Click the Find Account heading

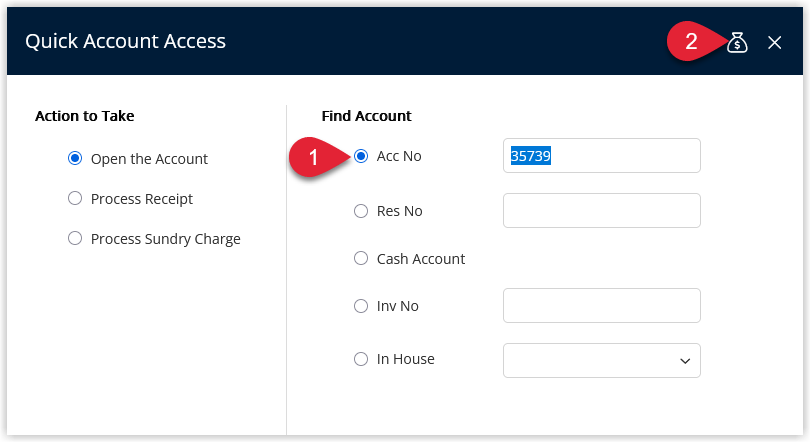367,116
